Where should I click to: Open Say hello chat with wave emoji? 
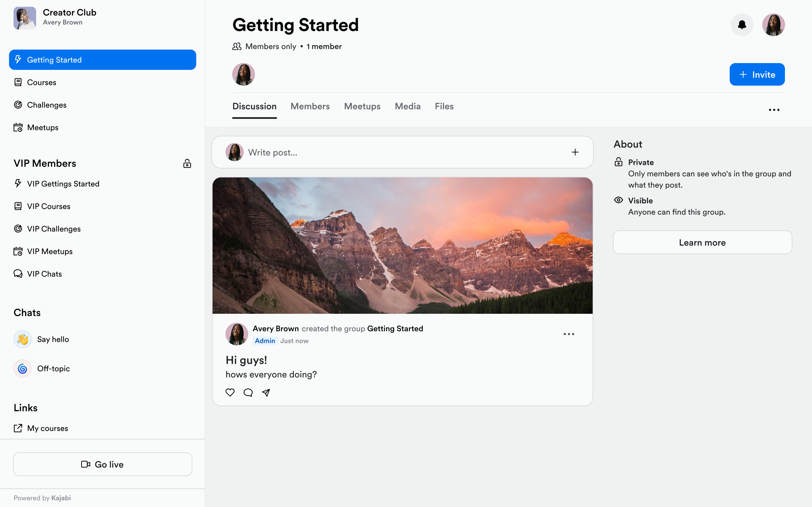pyautogui.click(x=23, y=339)
